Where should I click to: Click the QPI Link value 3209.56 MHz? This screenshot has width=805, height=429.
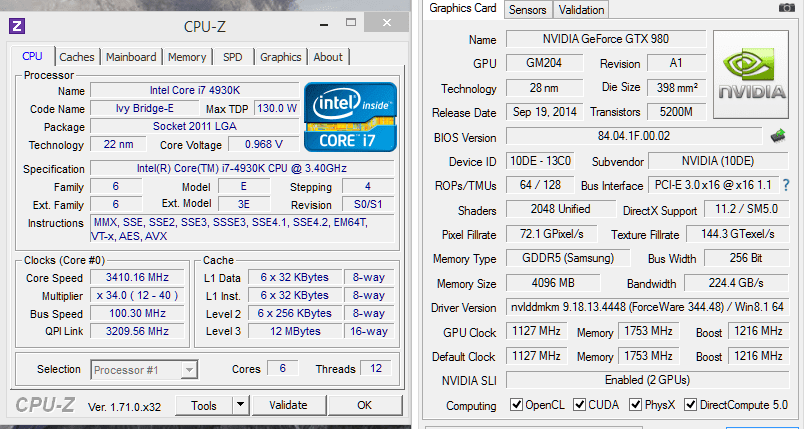click(x=137, y=332)
